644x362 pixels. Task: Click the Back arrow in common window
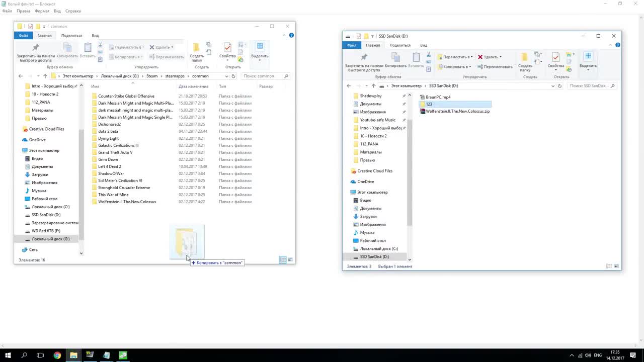pyautogui.click(x=21, y=76)
